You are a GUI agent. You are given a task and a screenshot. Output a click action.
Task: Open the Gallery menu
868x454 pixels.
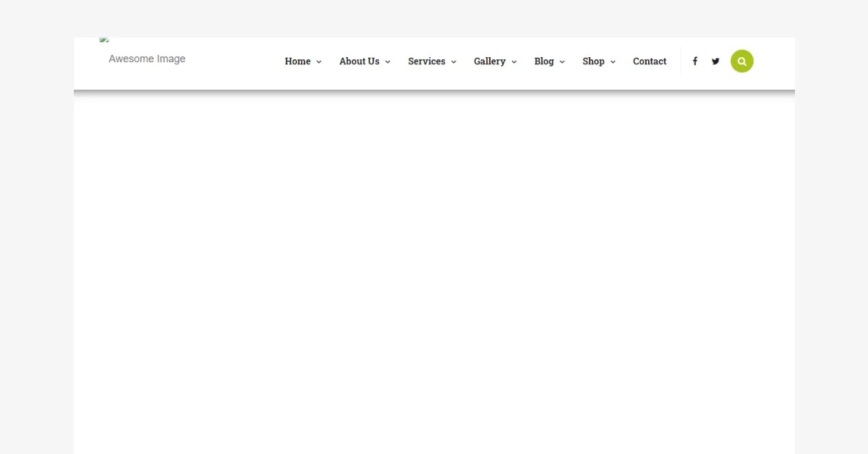[x=490, y=61]
